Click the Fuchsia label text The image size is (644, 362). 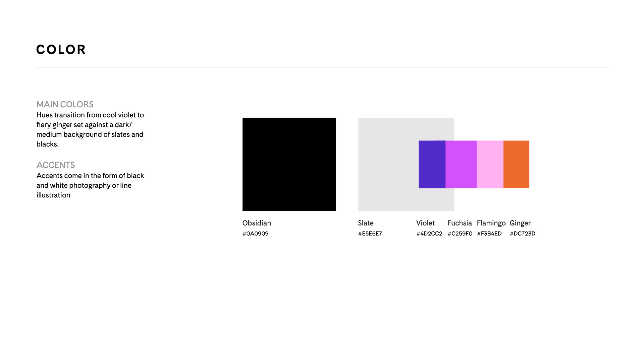tap(460, 223)
